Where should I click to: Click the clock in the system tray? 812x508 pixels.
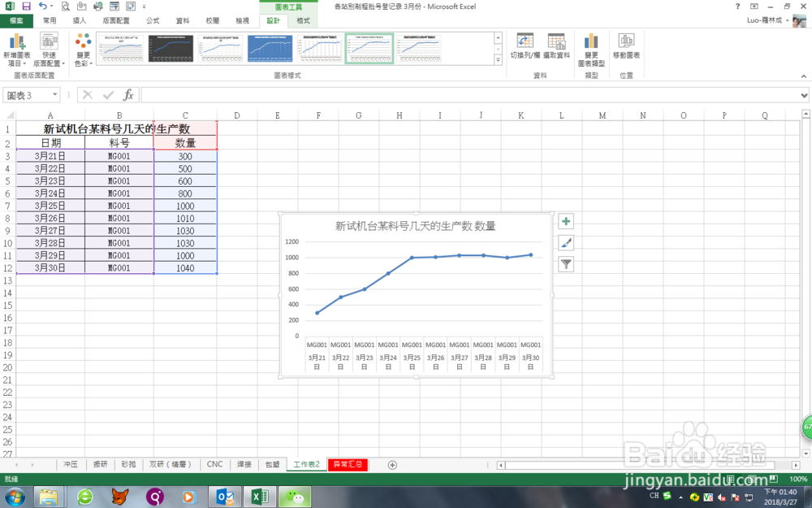click(780, 497)
